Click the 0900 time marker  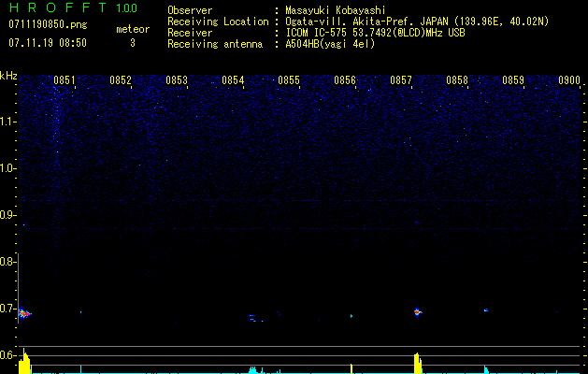pyautogui.click(x=569, y=80)
